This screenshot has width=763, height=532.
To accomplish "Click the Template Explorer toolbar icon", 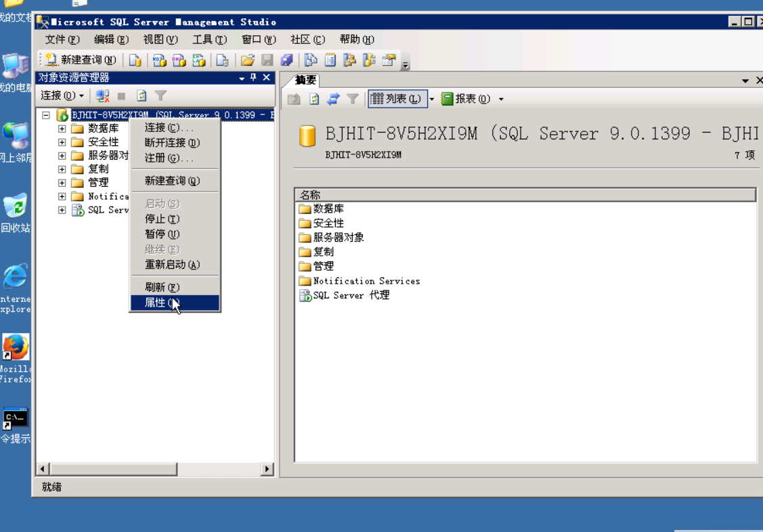I will pyautogui.click(x=369, y=60).
